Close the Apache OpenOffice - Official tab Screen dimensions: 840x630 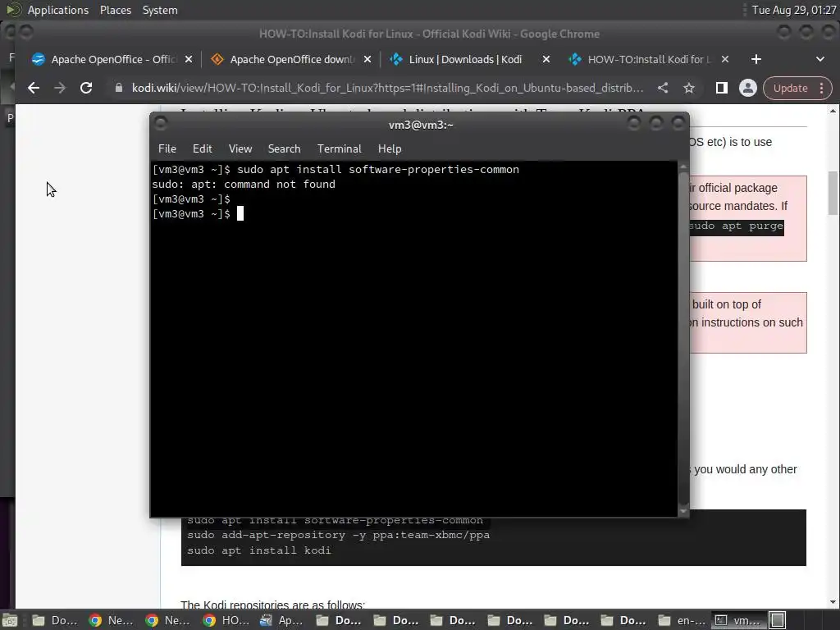189,59
